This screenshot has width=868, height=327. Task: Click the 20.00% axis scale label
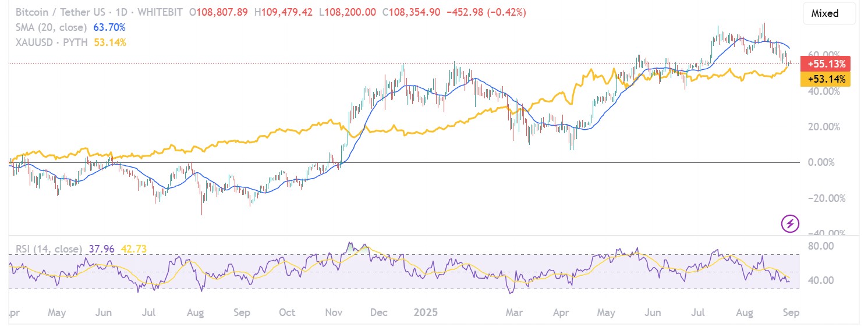click(x=824, y=127)
